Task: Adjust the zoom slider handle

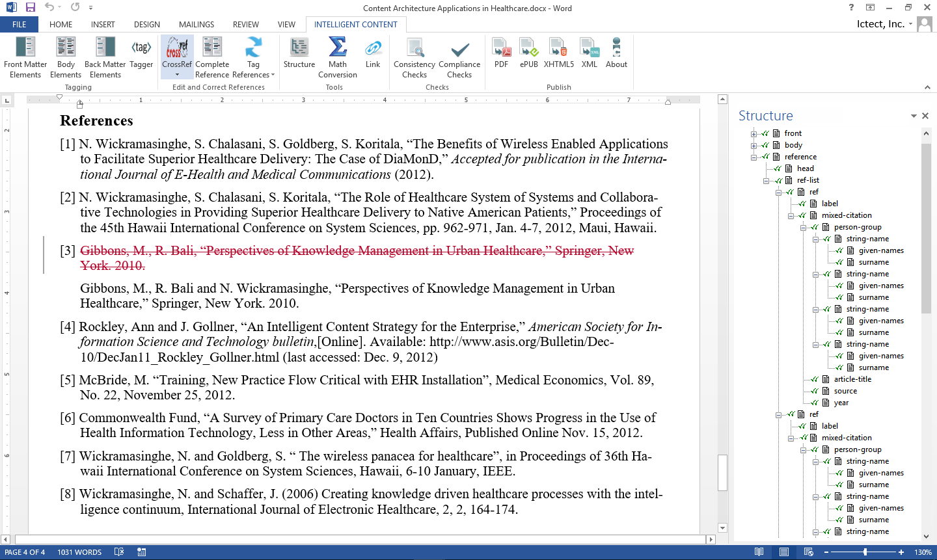Action: point(865,552)
